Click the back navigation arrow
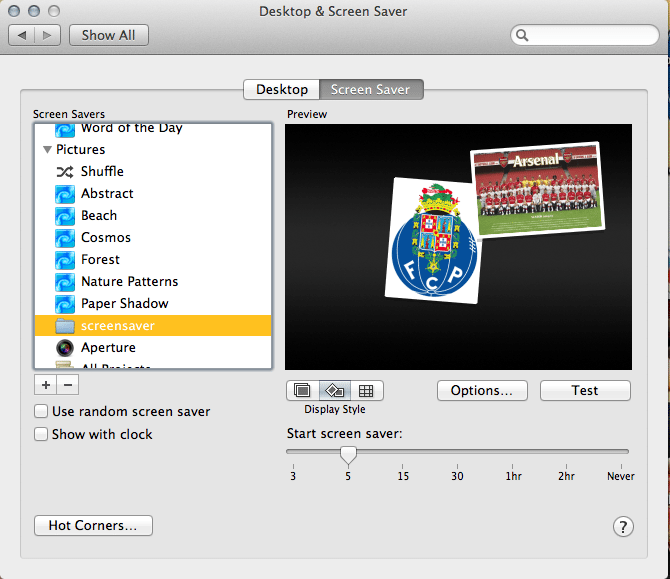Screen dimensions: 670x579 point(21,35)
